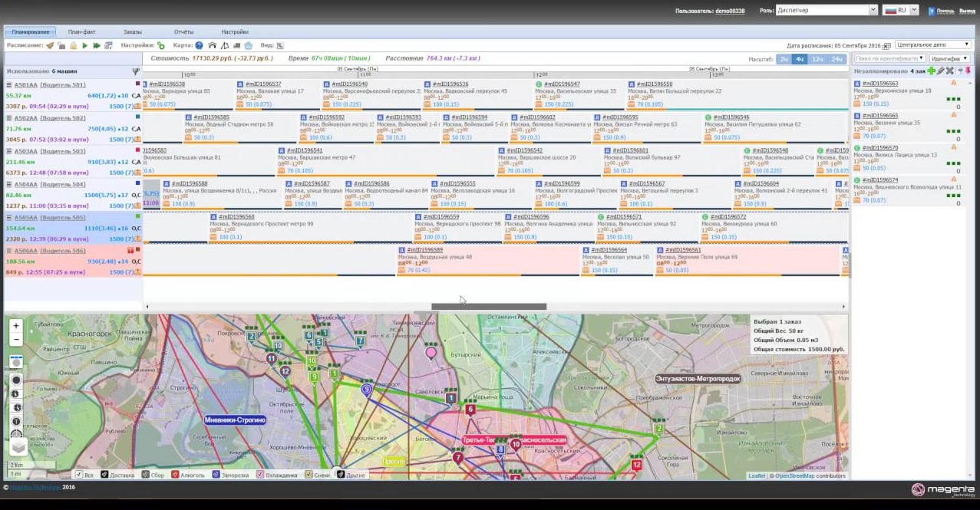Image resolution: width=980 pixels, height=510 pixels.
Task: Click the calendar icon beside schedule date
Action: [x=886, y=45]
